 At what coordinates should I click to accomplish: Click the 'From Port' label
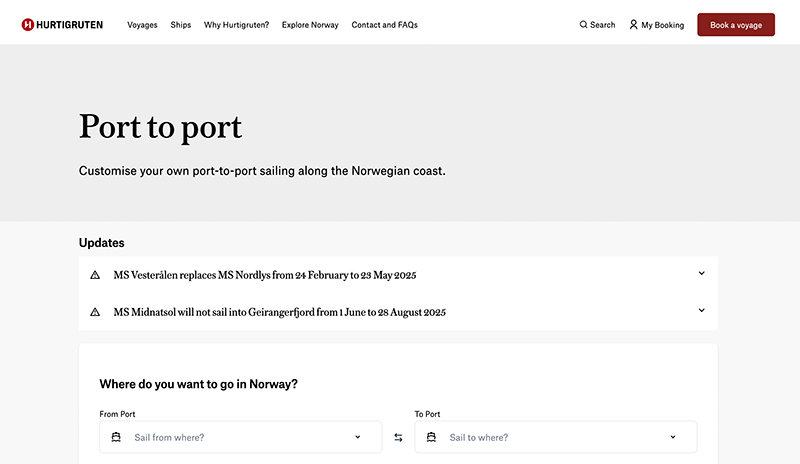[x=117, y=414]
